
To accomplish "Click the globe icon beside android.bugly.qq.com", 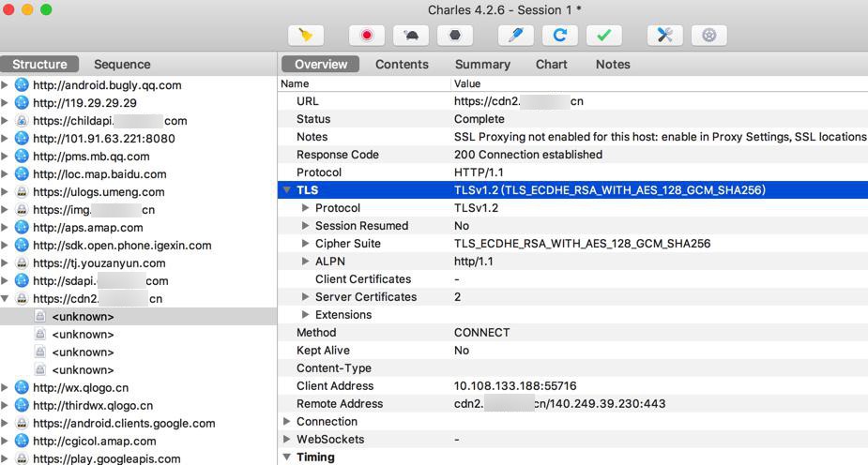I will coord(22,85).
